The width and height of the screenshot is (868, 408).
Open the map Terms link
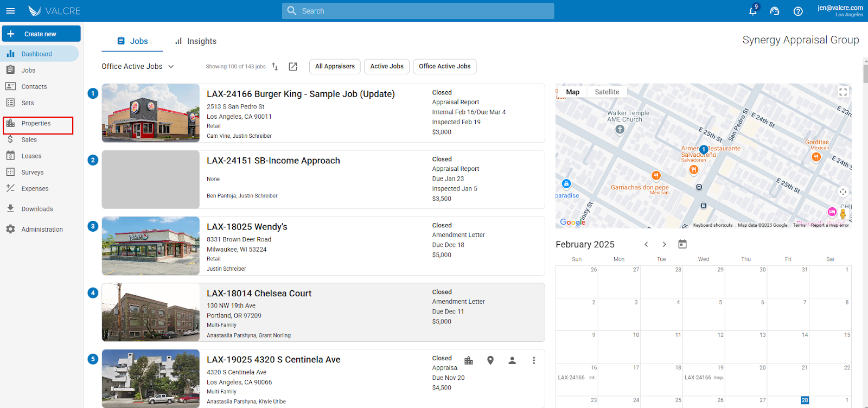pyautogui.click(x=799, y=225)
